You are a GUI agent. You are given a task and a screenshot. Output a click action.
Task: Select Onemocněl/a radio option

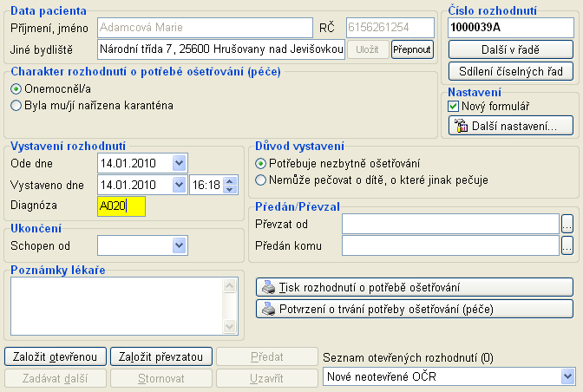(16, 89)
